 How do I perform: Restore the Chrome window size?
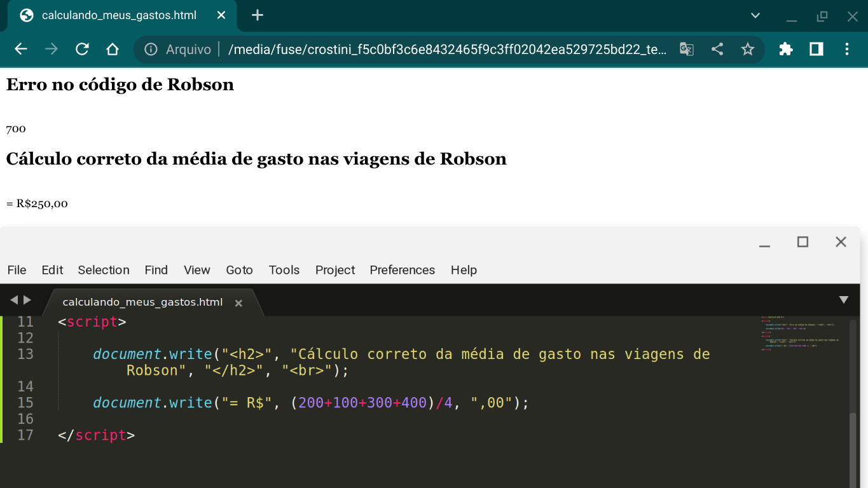point(822,16)
